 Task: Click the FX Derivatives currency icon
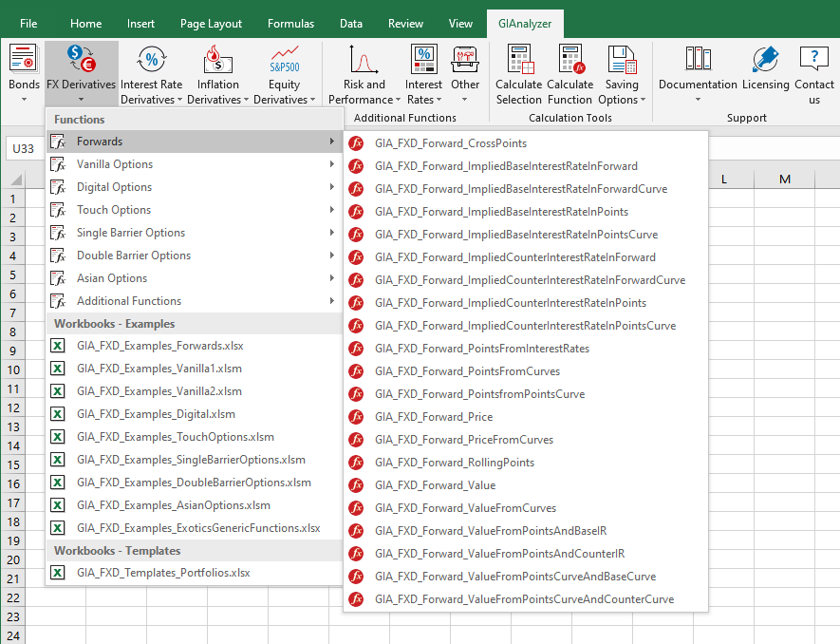[x=81, y=59]
